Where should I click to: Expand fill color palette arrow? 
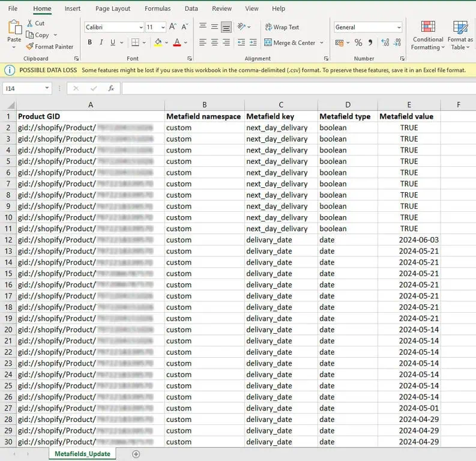pyautogui.click(x=166, y=43)
